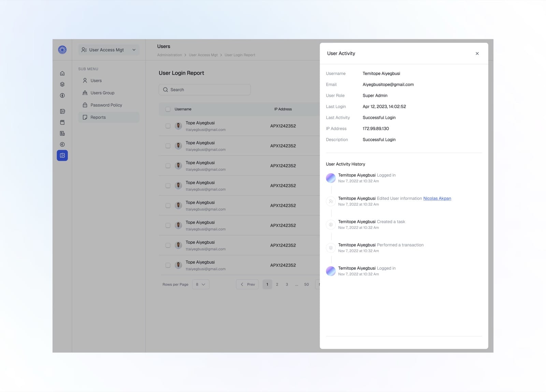This screenshot has height=392, width=546.
Task: Go to page 2 of results
Action: click(277, 284)
